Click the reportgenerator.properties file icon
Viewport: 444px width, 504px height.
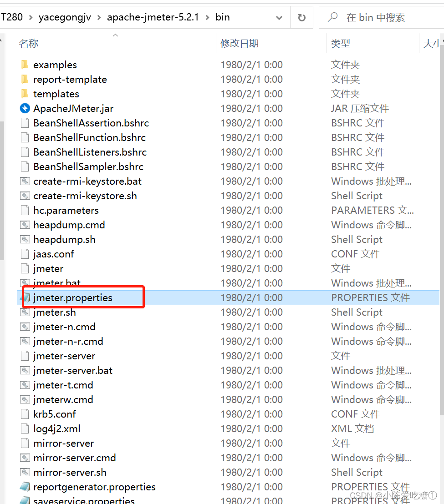point(25,487)
